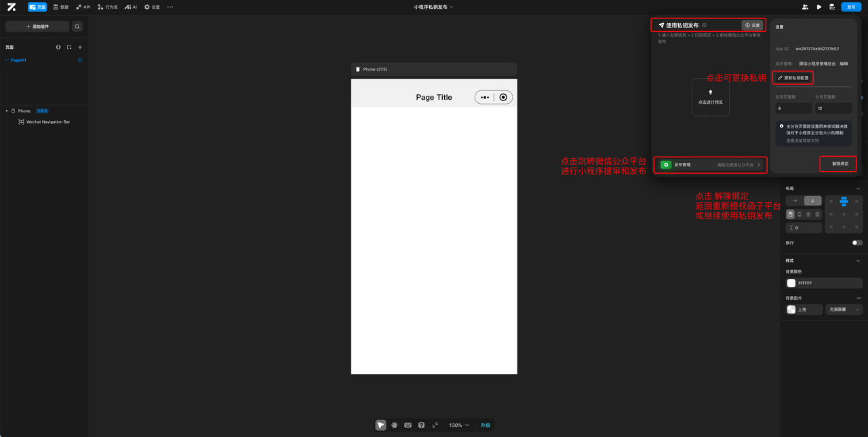
Task: Click the preview play icon in top right
Action: click(x=819, y=7)
